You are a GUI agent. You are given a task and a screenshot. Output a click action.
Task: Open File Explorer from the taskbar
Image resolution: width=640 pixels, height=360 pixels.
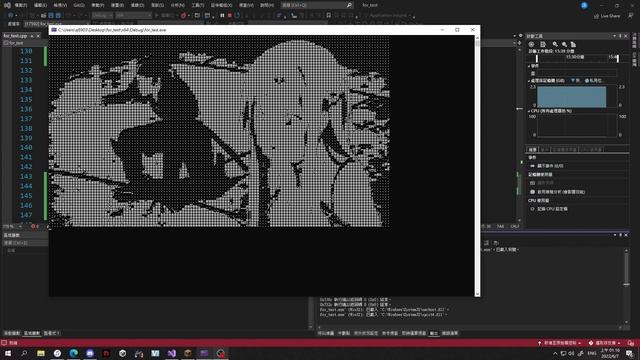pos(41,353)
